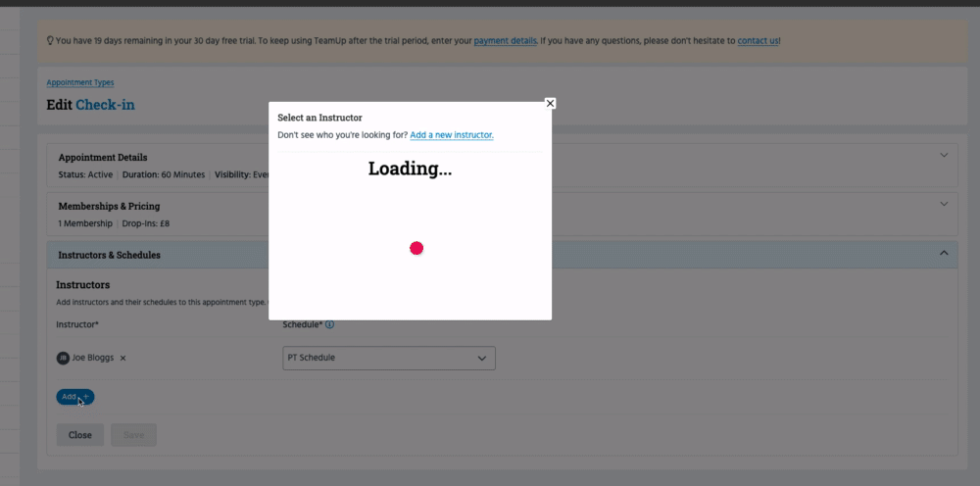Click the Appointment Details header title
Viewport: 980px width, 486px height.
(103, 157)
